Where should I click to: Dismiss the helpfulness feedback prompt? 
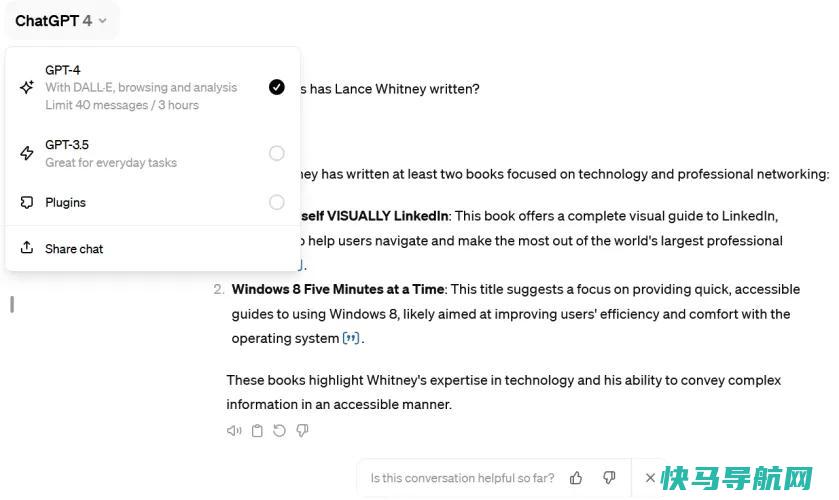[x=650, y=478]
